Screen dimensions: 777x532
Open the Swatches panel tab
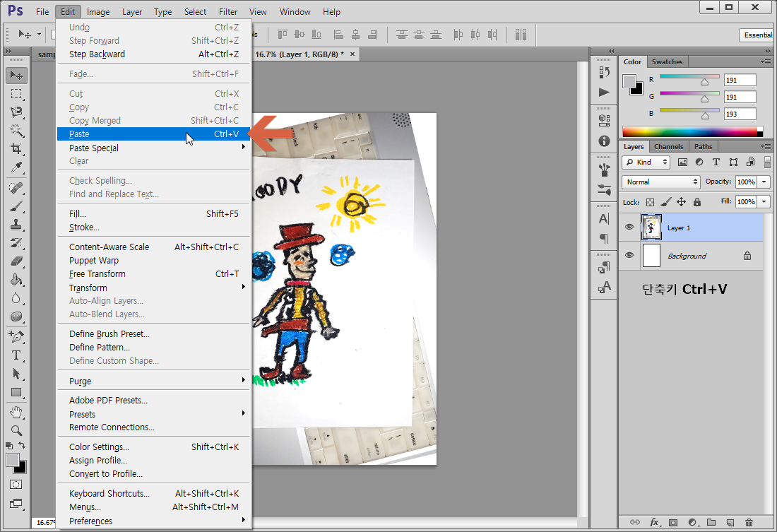pos(667,61)
